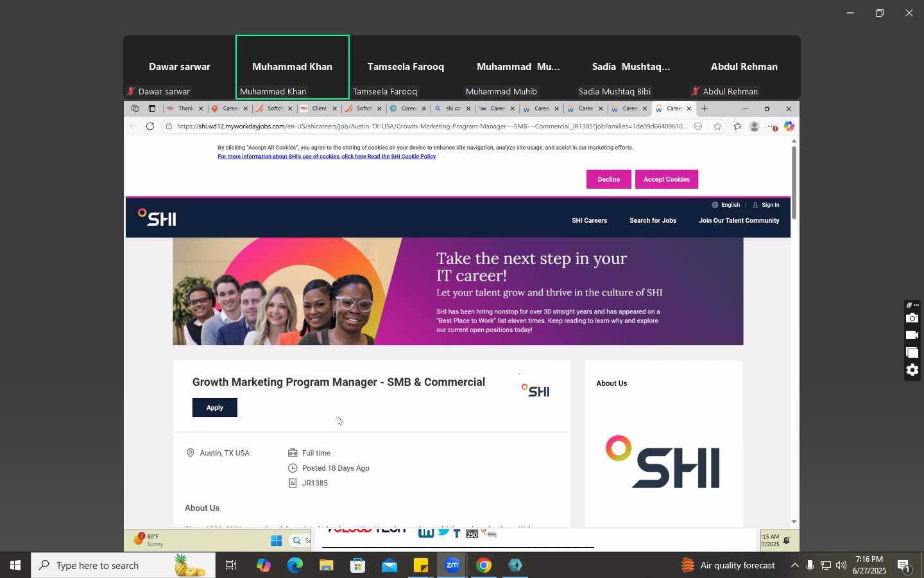Click the SHI logo in site header
Screen dimensions: 924x578
[157, 218]
